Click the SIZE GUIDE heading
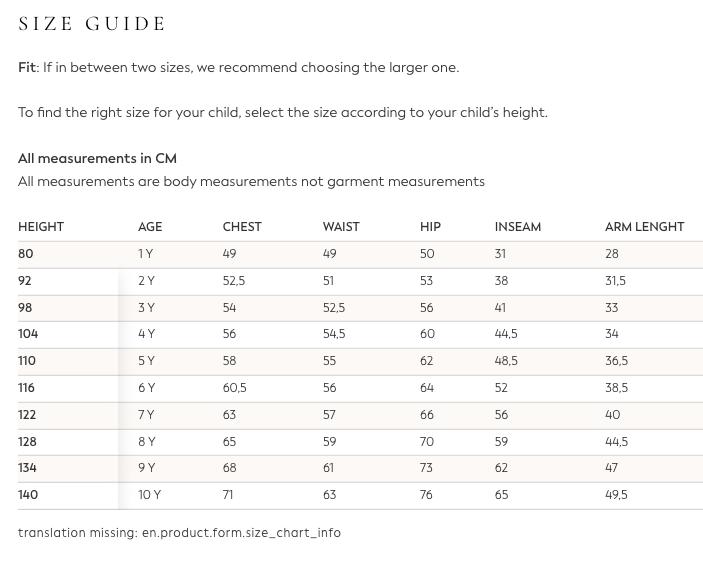The height and width of the screenshot is (569, 703). pos(92,24)
